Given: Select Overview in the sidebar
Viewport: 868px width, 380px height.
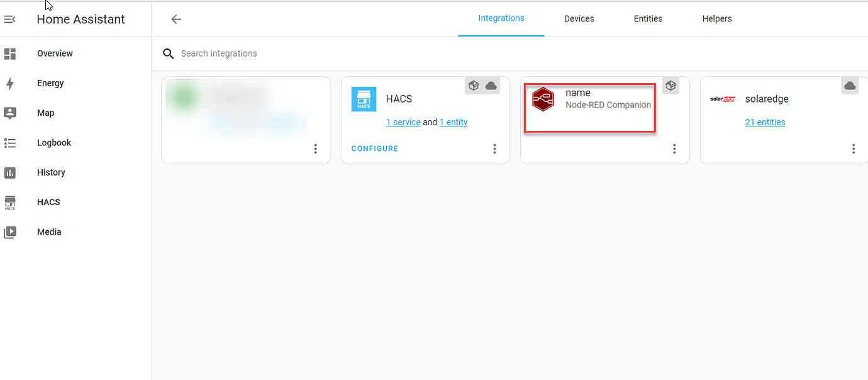Looking at the screenshot, I should 54,53.
